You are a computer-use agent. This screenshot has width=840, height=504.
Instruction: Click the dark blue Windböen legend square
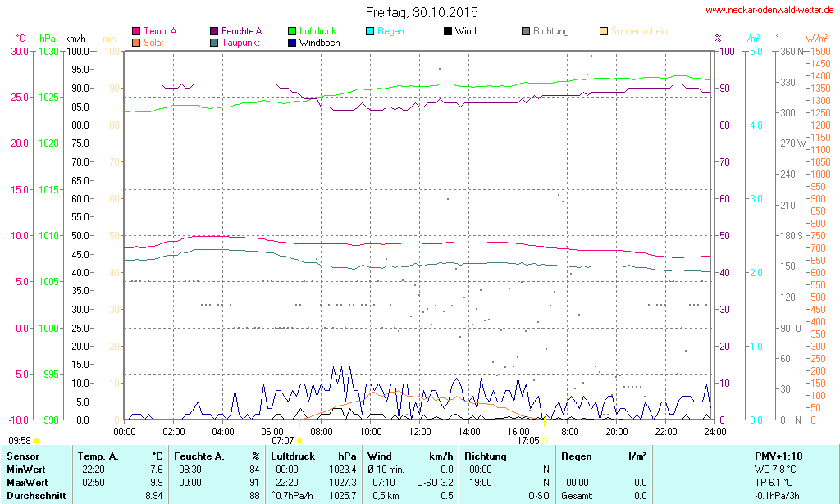click(292, 43)
